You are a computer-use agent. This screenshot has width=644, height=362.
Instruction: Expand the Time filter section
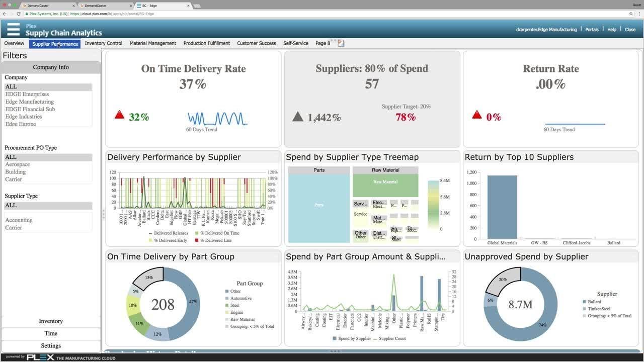click(51, 333)
